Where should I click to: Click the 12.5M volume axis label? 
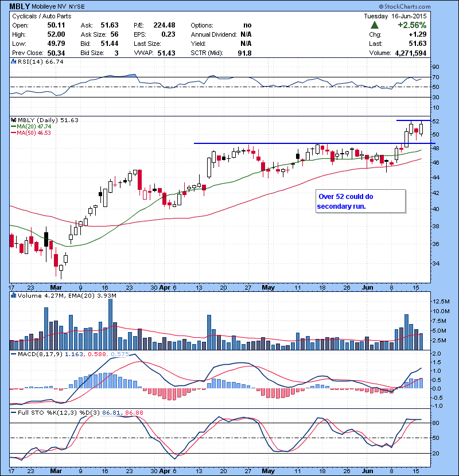click(441, 301)
